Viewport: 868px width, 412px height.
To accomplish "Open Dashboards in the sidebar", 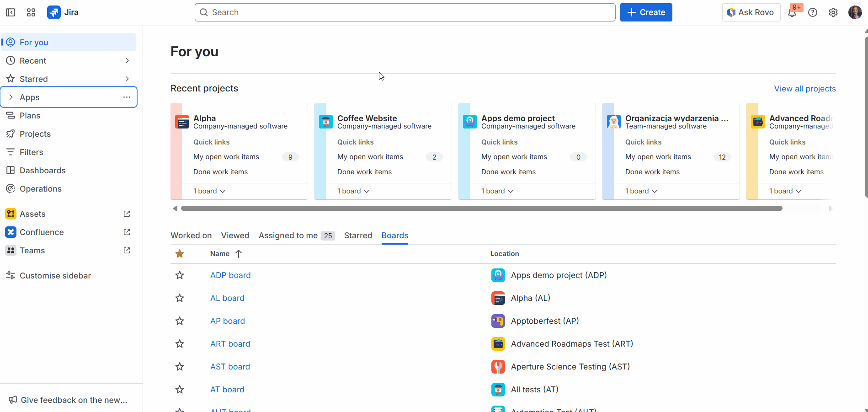I will (x=69, y=170).
